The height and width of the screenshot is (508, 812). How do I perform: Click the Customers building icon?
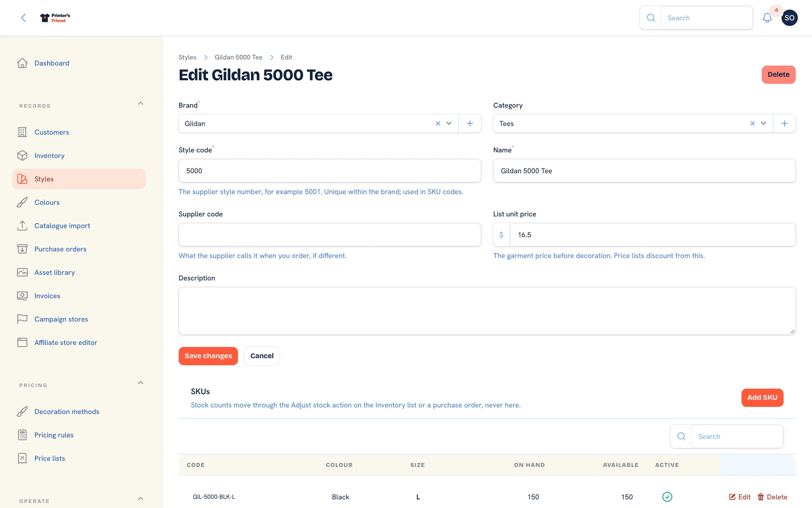click(22, 132)
